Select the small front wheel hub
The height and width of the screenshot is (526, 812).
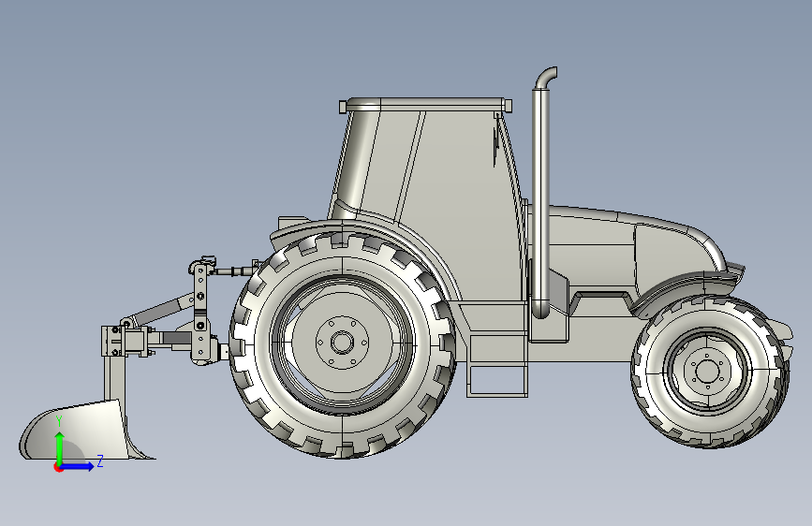point(707,371)
